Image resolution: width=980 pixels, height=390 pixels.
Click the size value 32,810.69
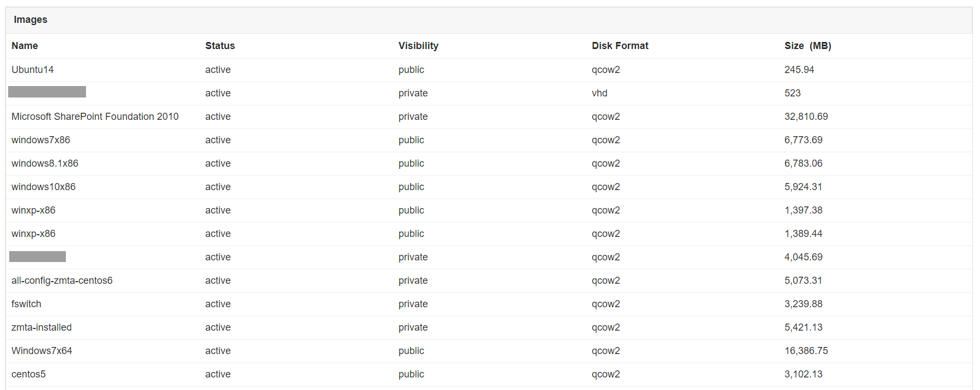pyautogui.click(x=806, y=117)
